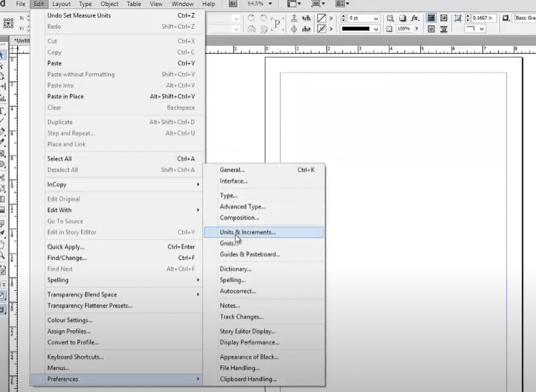Click the Jump Object wrap icon
The image size is (536, 392).
[443, 29]
